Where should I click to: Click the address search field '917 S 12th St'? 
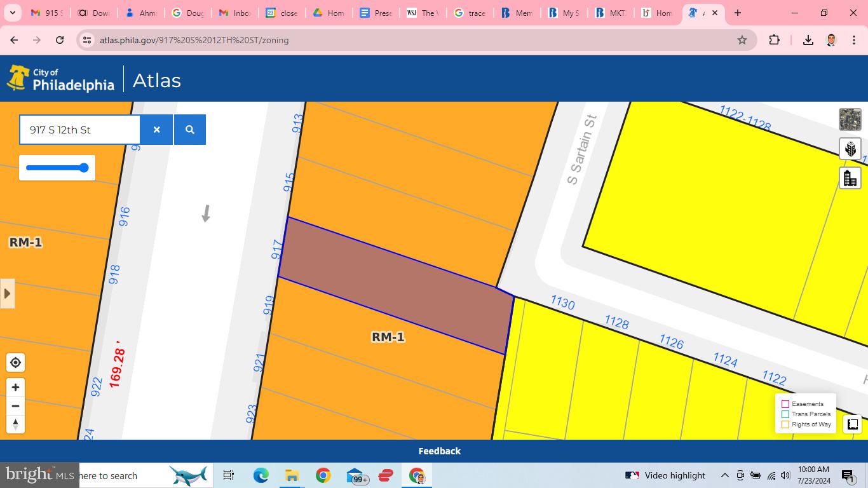pos(79,130)
